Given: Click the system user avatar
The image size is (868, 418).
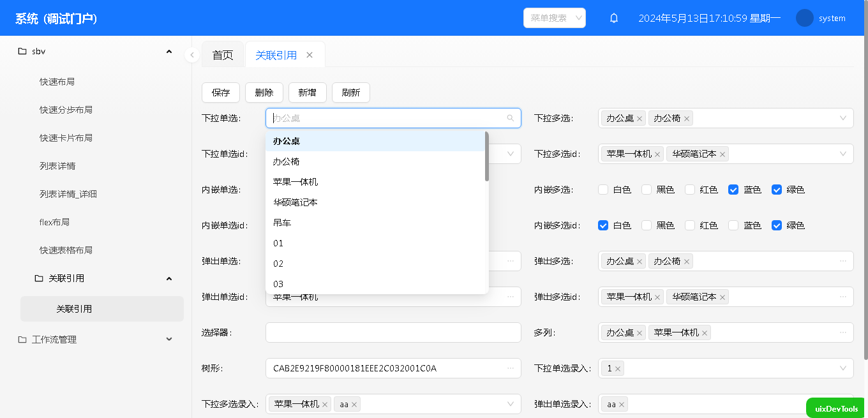Looking at the screenshot, I should pyautogui.click(x=804, y=18).
